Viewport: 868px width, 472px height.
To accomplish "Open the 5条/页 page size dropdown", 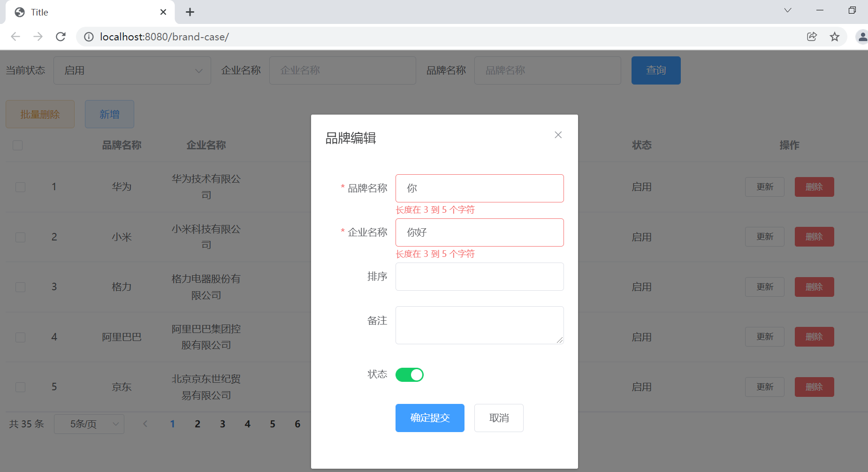I will coord(89,424).
